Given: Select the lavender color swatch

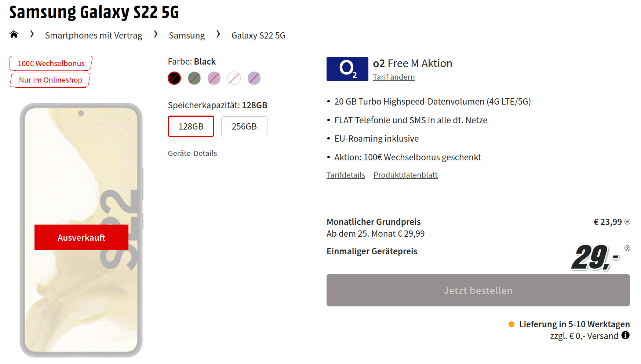Looking at the screenshot, I should tap(254, 78).
